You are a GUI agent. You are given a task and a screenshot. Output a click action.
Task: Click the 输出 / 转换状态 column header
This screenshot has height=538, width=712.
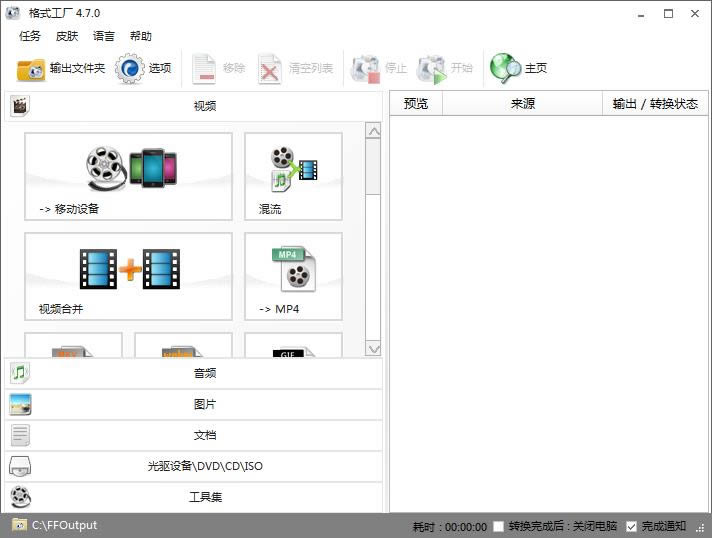pos(655,104)
